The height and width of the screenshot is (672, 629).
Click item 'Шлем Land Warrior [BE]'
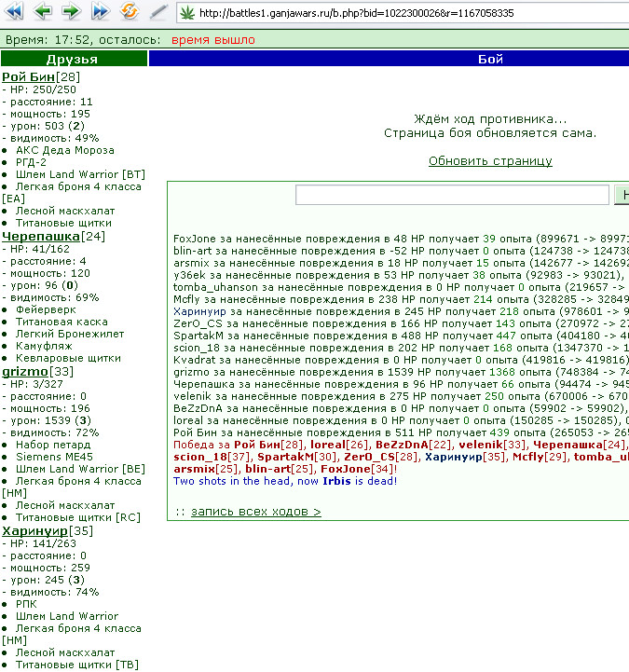(80, 469)
